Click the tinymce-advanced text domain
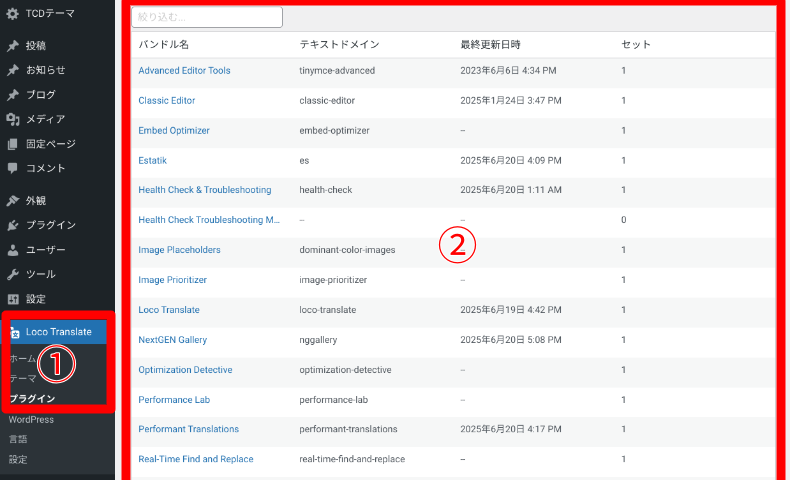 [337, 71]
